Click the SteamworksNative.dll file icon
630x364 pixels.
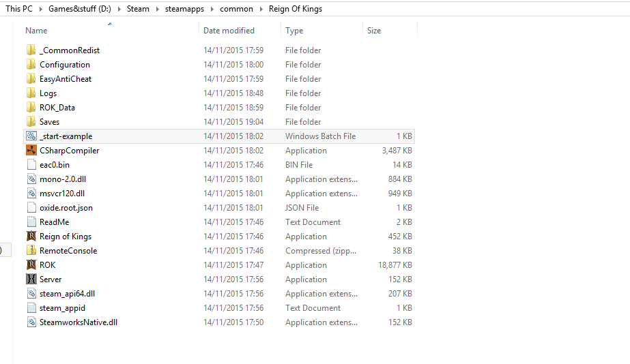[x=31, y=322]
